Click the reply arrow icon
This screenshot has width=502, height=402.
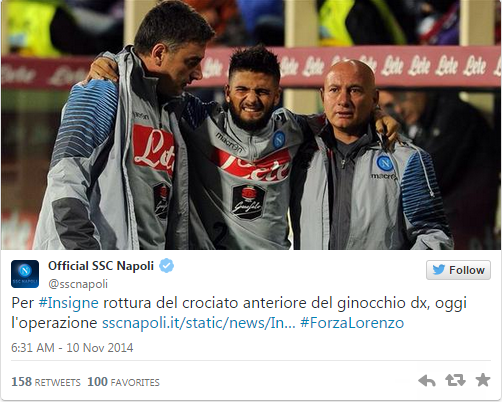pos(427,380)
